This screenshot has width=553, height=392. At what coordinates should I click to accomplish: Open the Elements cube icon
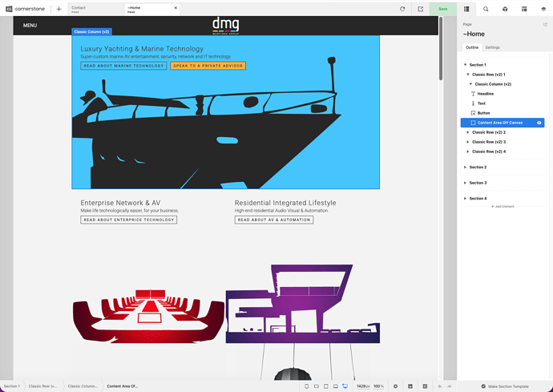click(505, 9)
